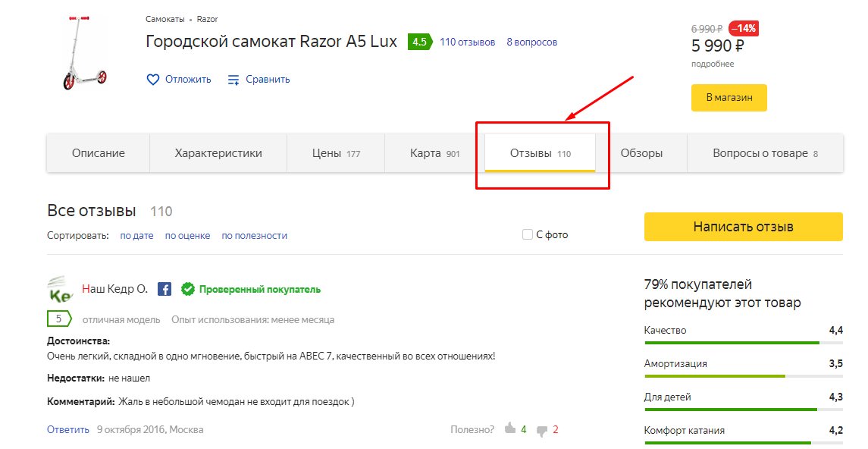Click the Качество rating bar

pos(743,343)
